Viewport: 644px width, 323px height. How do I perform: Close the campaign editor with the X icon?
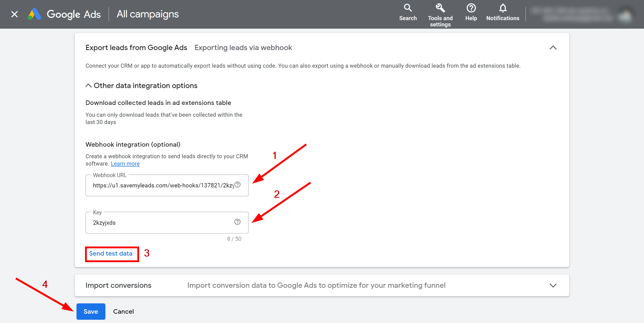(15, 14)
